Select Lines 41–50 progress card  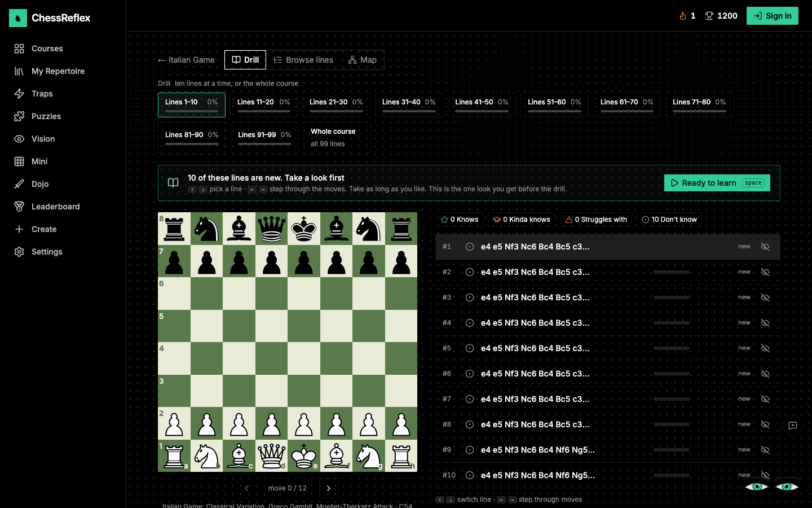(x=482, y=105)
